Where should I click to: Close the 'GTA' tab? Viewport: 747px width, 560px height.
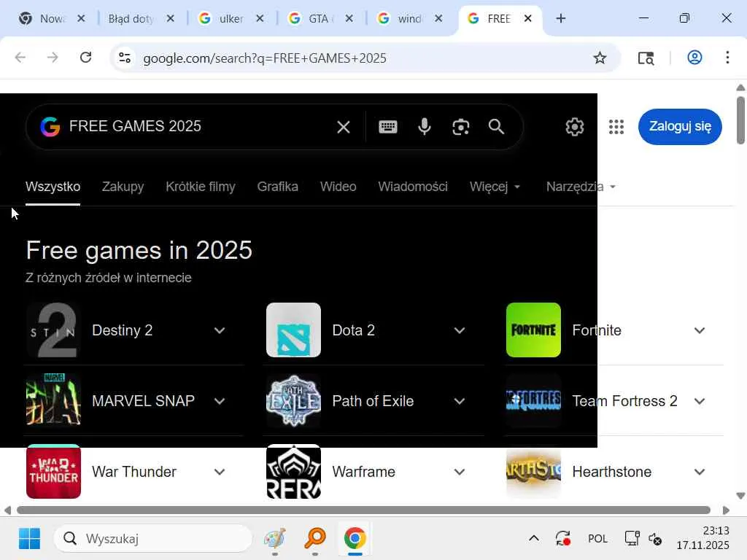coord(349,18)
